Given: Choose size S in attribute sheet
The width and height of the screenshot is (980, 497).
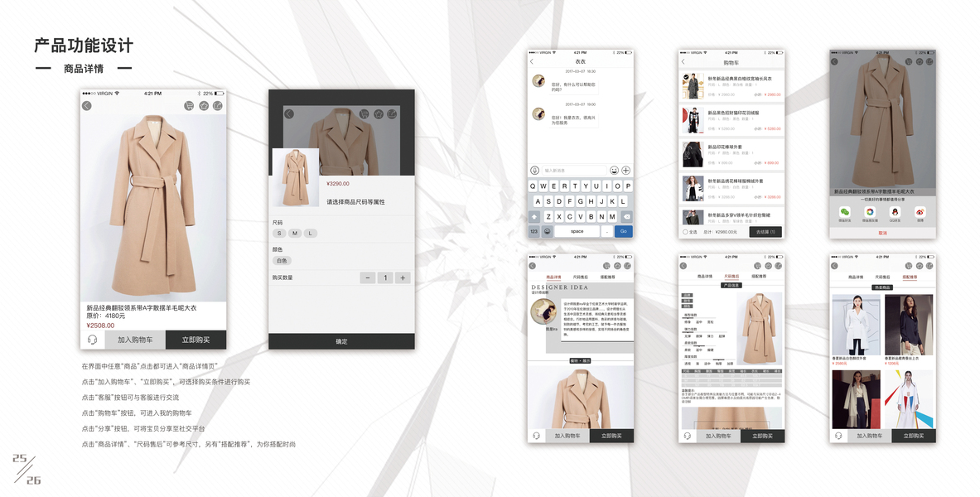Looking at the screenshot, I should click(278, 234).
